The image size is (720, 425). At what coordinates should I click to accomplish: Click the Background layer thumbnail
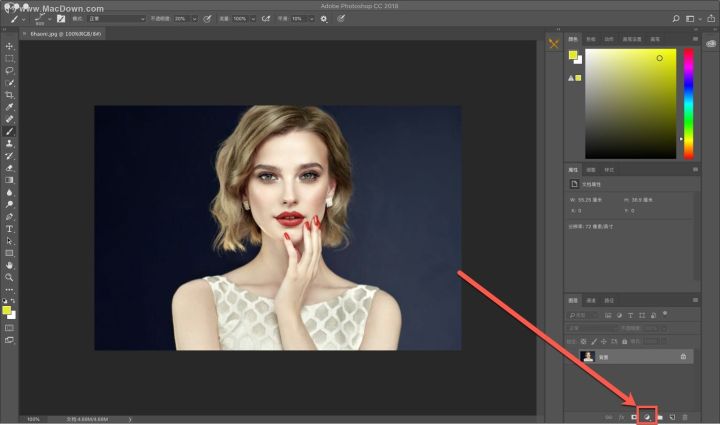587,356
